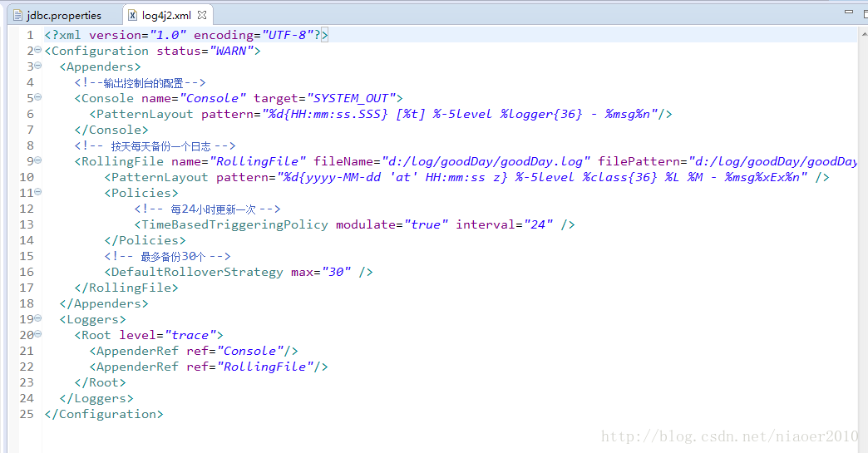Viewport: 868px width, 453px height.
Task: Click modulate value "true"
Action: 426,224
